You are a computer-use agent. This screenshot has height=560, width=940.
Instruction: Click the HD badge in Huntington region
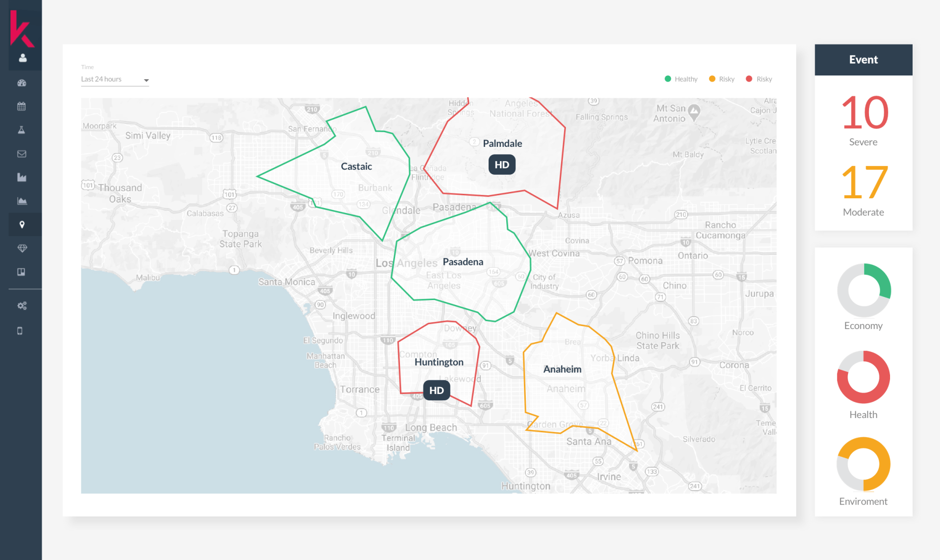point(436,390)
